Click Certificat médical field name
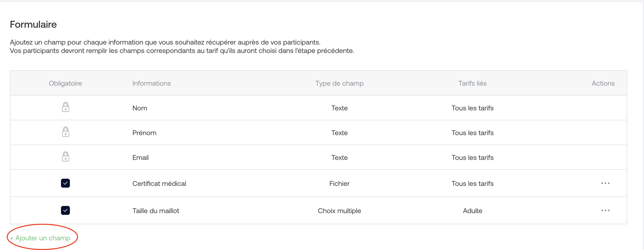Viewport: 644px width, 250px height. [159, 184]
